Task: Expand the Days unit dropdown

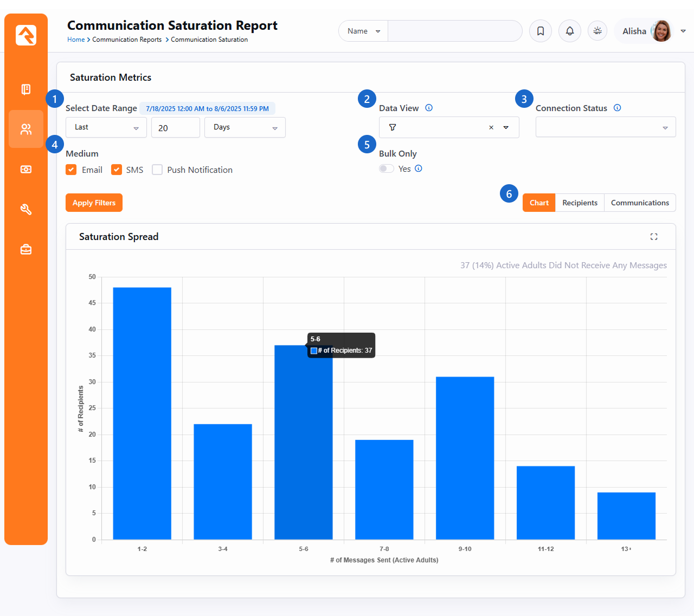Action: (245, 127)
